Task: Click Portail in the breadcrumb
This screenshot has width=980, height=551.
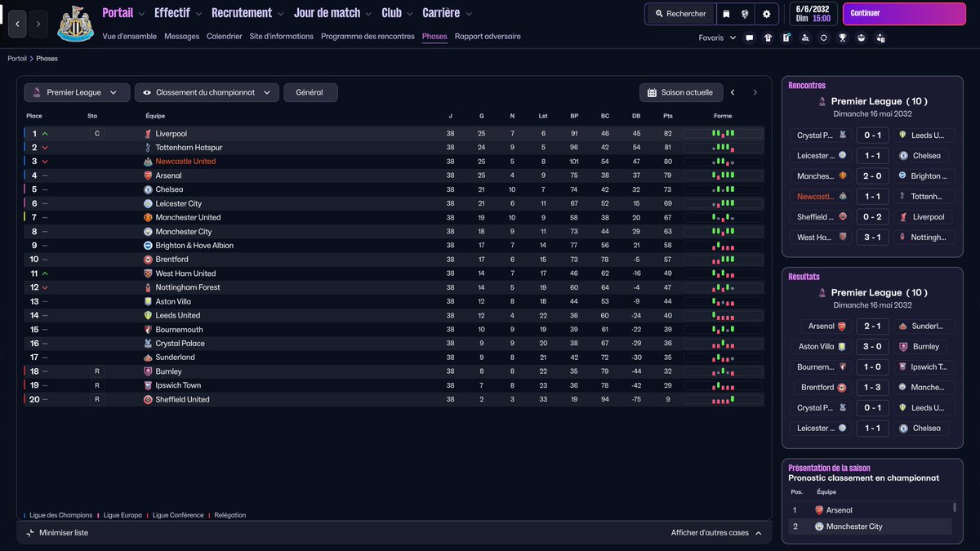Action: click(x=17, y=59)
